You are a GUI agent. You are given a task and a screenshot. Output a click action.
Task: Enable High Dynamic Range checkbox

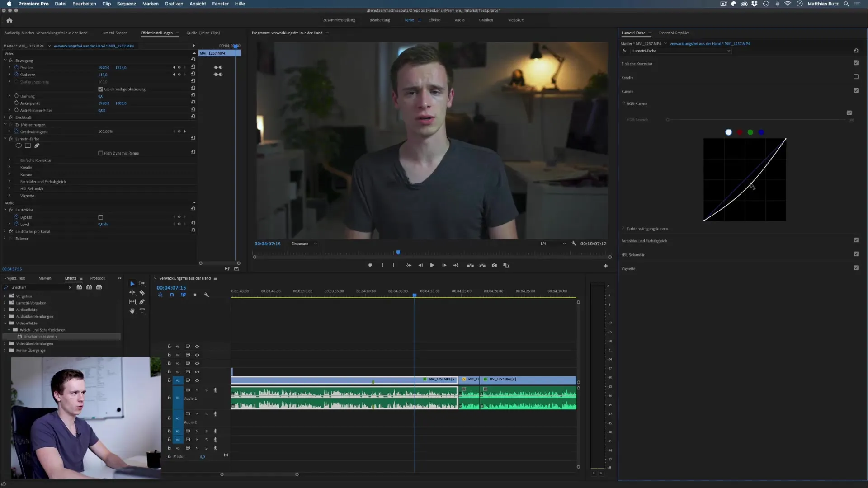[100, 153]
